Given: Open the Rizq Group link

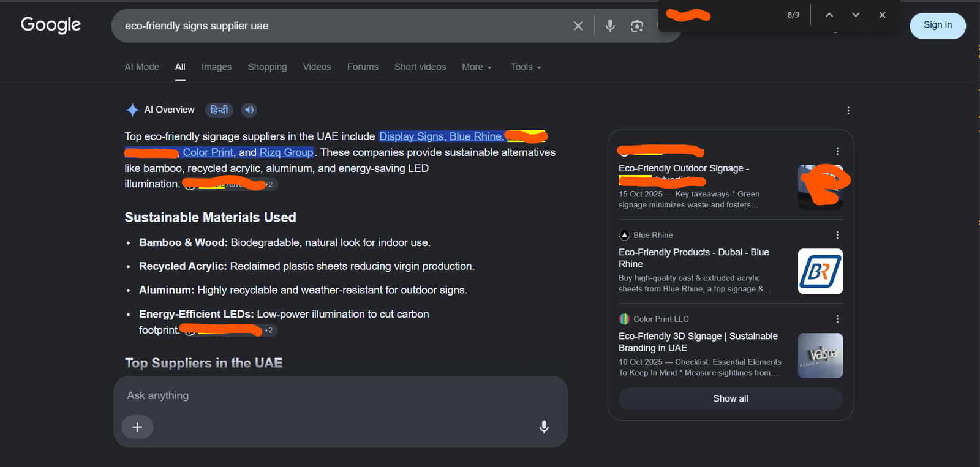Looking at the screenshot, I should click(x=287, y=152).
